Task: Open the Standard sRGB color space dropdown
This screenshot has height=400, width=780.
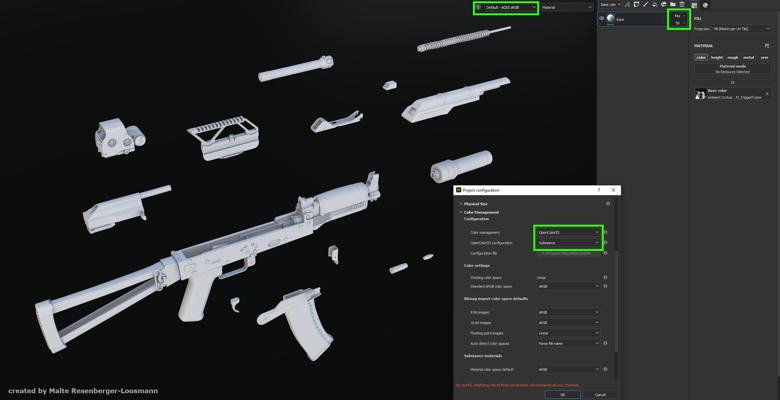Action: (568, 287)
